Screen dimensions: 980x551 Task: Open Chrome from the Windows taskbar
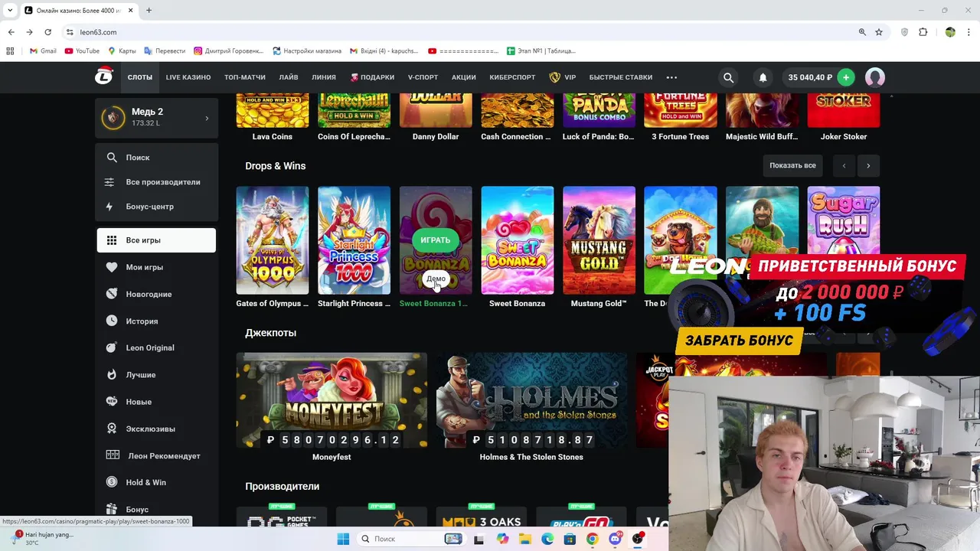click(x=592, y=539)
